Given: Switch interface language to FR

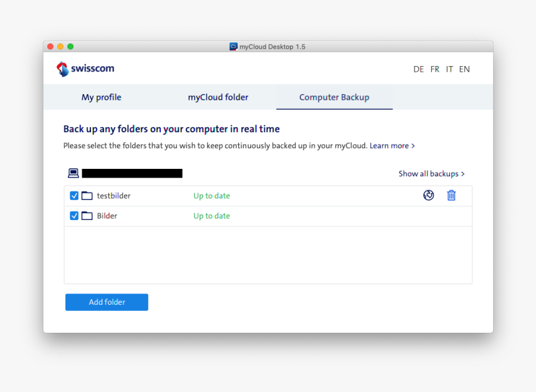Looking at the screenshot, I should pyautogui.click(x=434, y=69).
